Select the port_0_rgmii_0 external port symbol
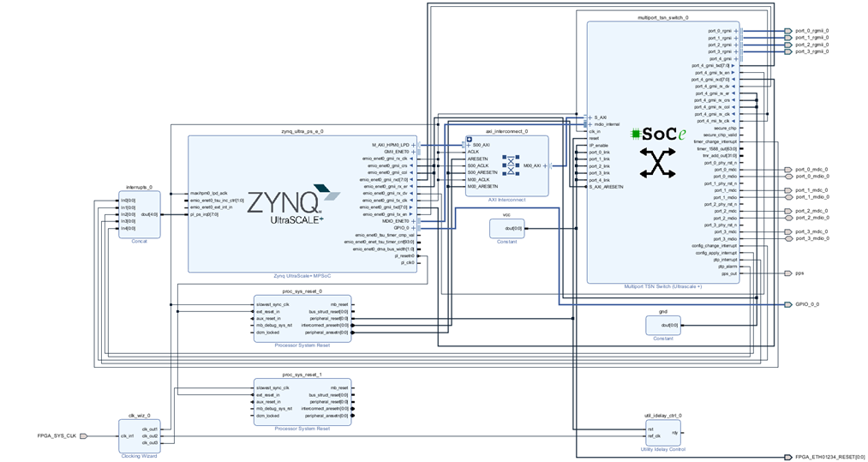The height and width of the screenshot is (462, 868). pyautogui.click(x=787, y=30)
